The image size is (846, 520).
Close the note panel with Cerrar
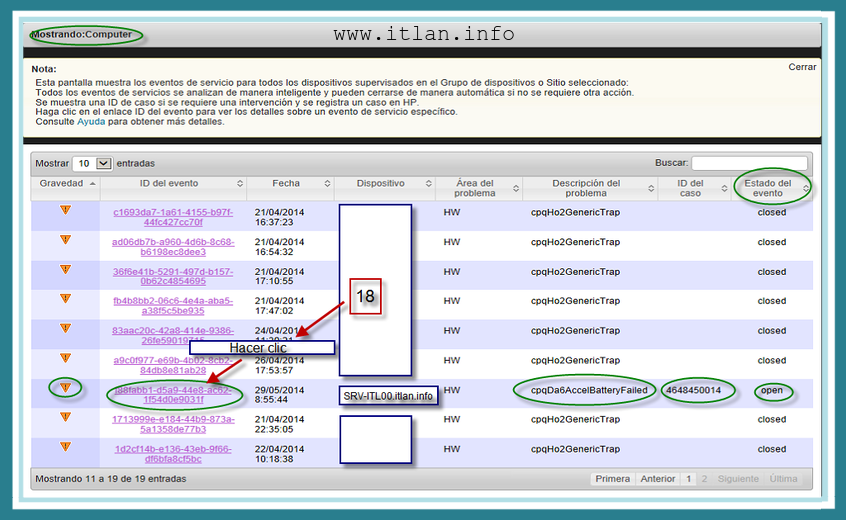coord(802,67)
